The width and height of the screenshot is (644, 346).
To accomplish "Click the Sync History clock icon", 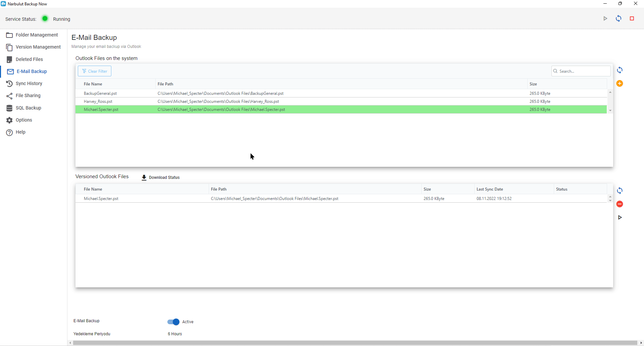I will (x=9, y=84).
